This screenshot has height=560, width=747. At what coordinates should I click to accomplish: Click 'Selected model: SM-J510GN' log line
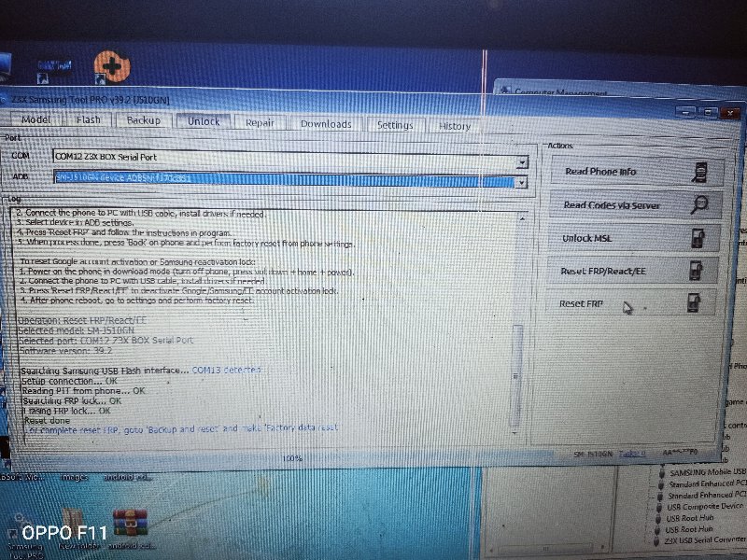(x=77, y=330)
